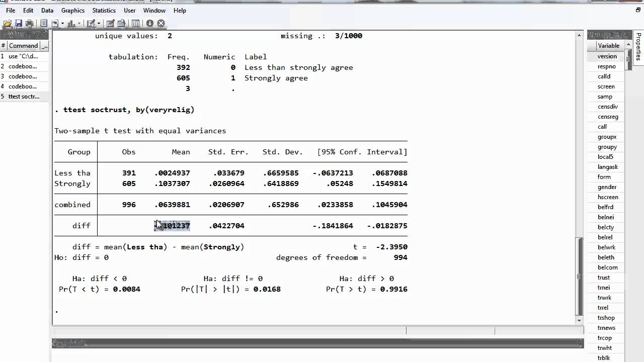Select the screen variable
Screen dimensions: 644x362
pos(606,86)
